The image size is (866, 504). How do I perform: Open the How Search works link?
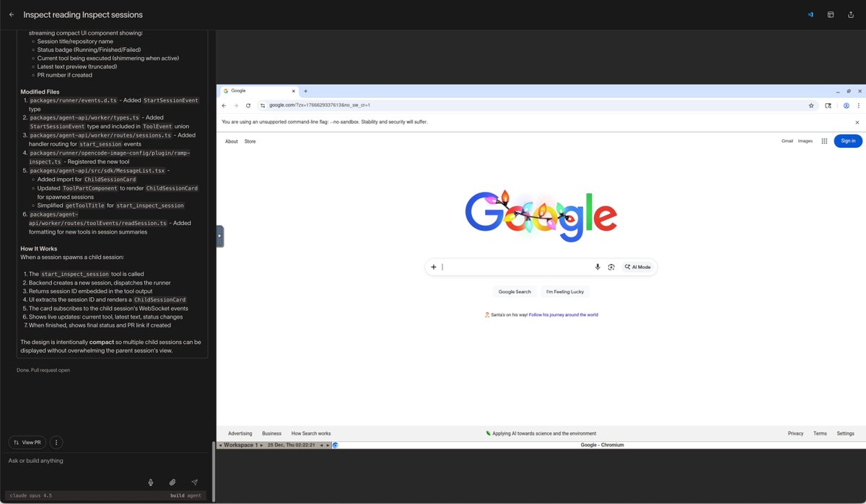point(311,433)
